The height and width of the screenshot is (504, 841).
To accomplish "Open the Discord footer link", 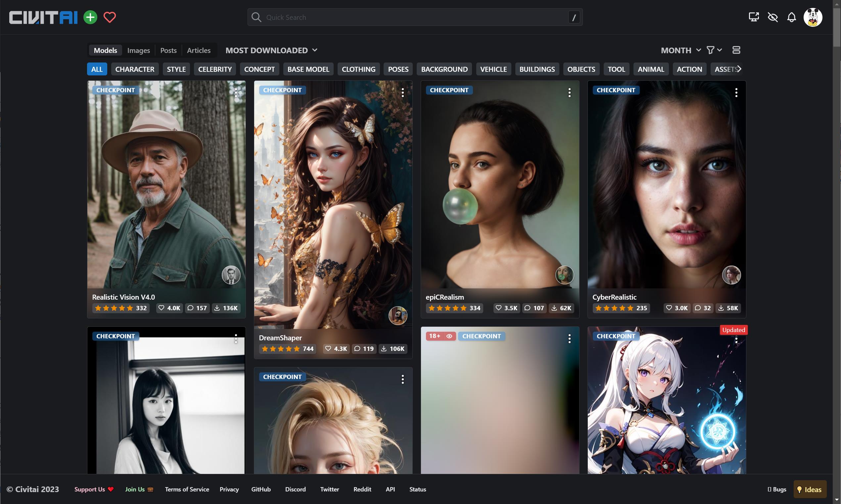I will [295, 489].
